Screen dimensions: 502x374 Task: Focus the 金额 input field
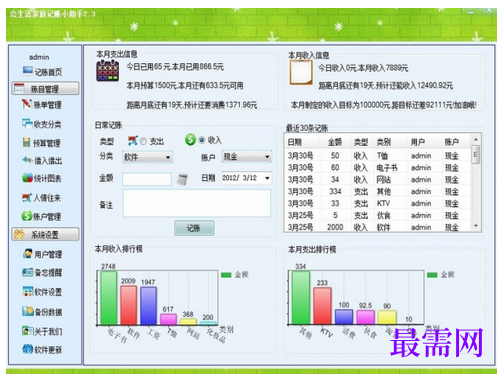coord(147,179)
